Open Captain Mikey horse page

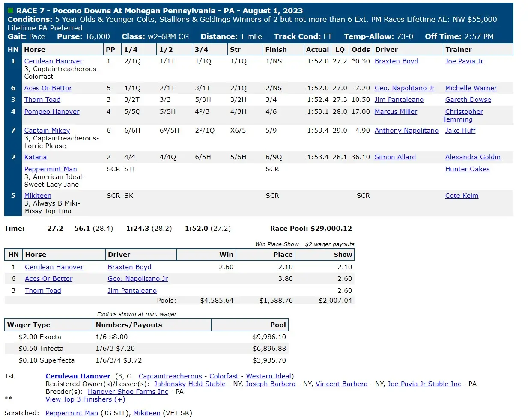(47, 131)
